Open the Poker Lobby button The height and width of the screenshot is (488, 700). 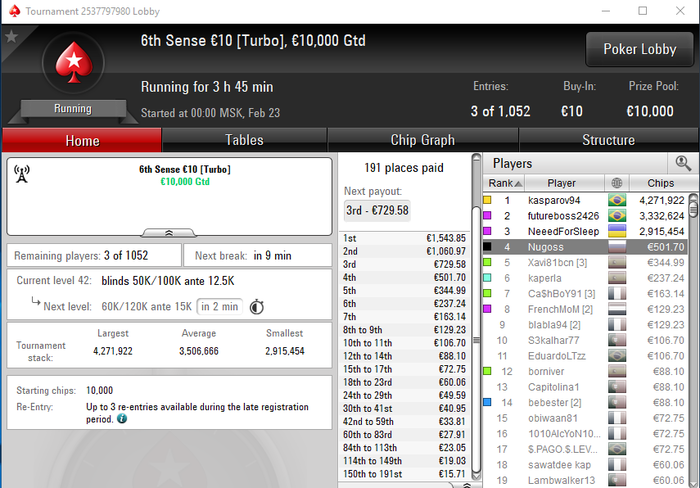(x=640, y=49)
